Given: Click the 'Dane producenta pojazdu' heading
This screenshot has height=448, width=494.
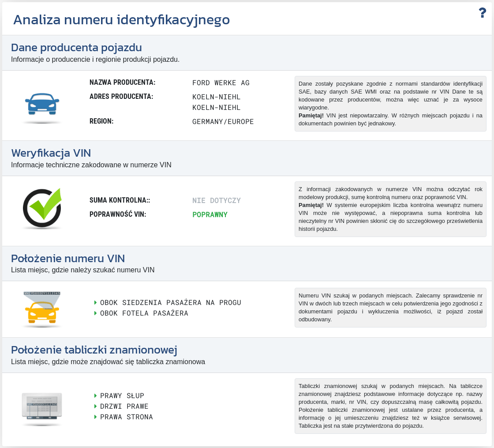Looking at the screenshot, I should pyautogui.click(x=76, y=48).
